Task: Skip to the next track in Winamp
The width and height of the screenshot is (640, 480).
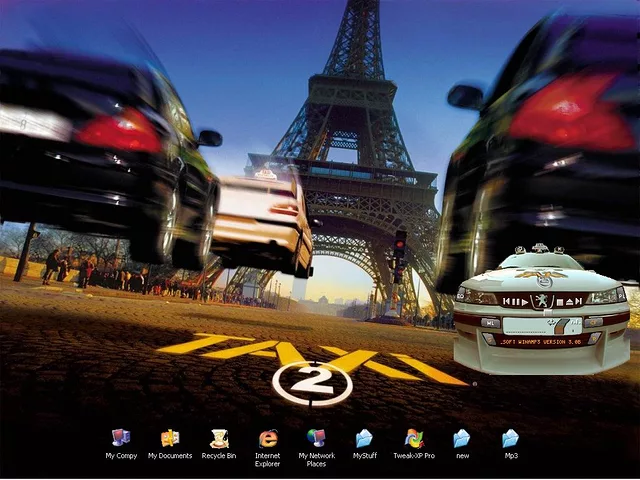Action: 578,300
